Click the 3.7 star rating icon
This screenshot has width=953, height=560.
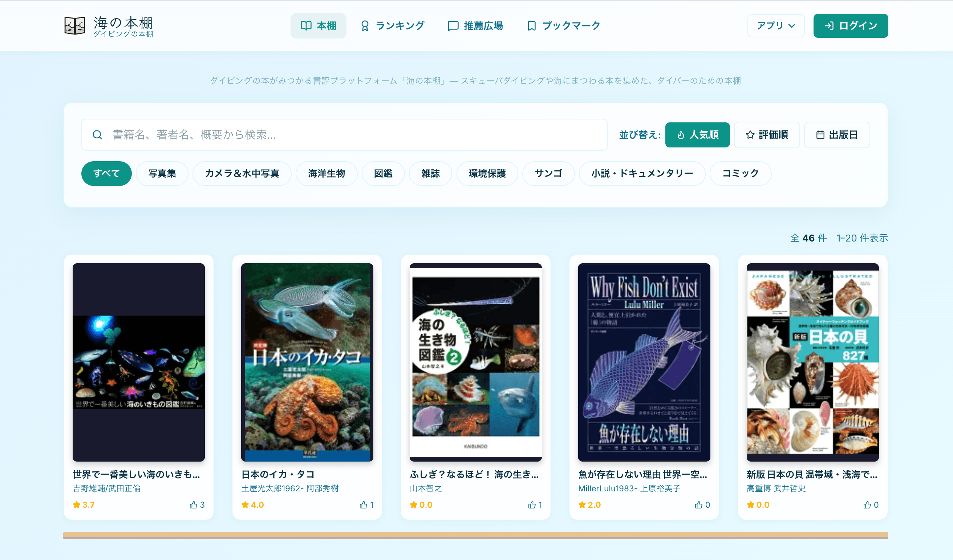tap(77, 505)
